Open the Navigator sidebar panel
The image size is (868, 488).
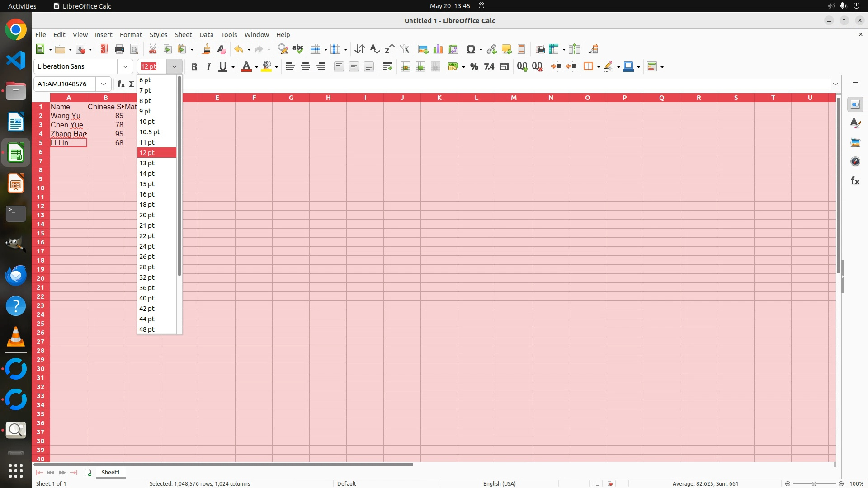click(855, 161)
